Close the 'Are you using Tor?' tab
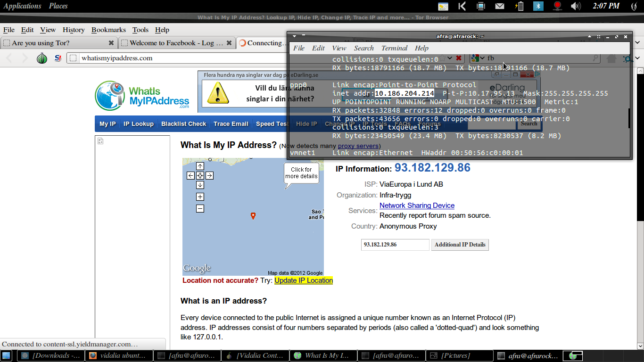644x362 pixels. pos(111,43)
